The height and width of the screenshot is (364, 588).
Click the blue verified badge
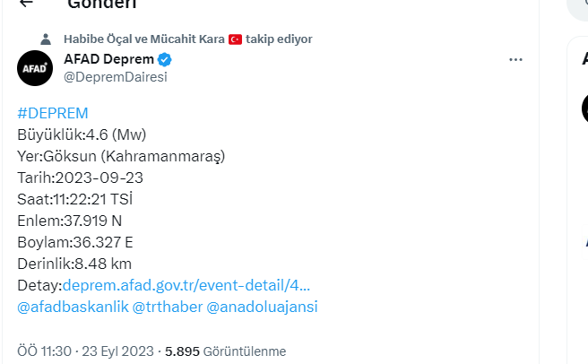pyautogui.click(x=165, y=60)
